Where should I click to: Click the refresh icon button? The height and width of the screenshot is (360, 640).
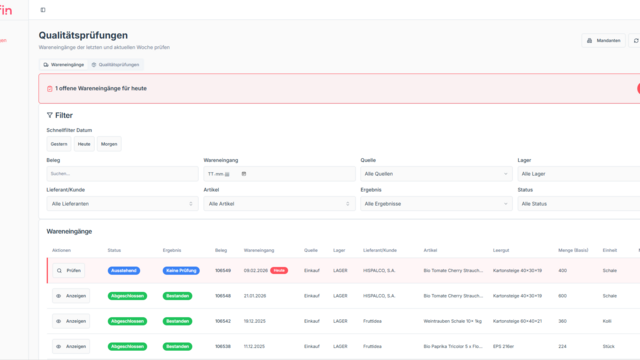636,40
